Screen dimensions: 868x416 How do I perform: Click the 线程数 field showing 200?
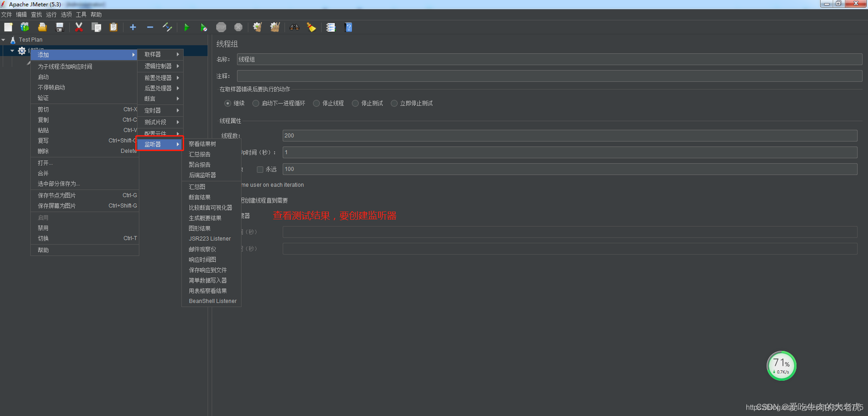[x=570, y=136]
